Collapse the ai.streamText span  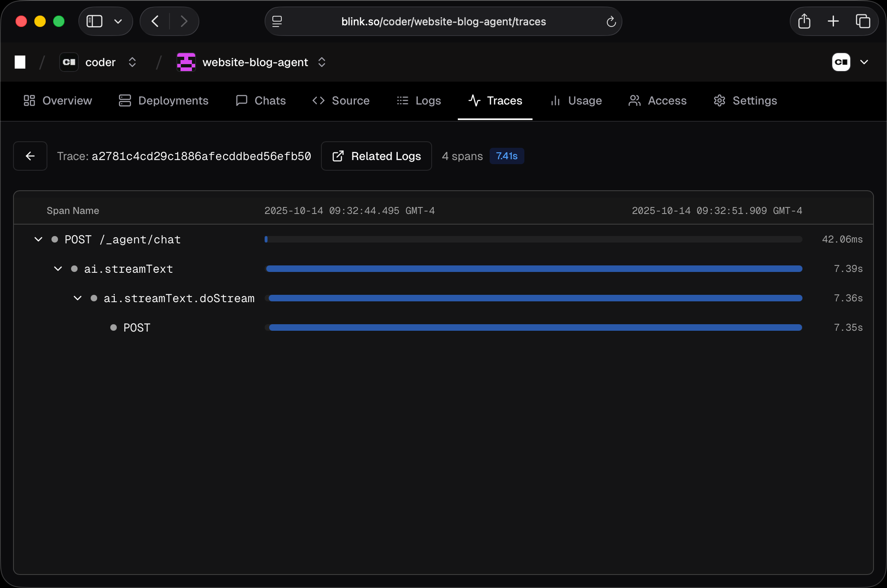(x=58, y=269)
